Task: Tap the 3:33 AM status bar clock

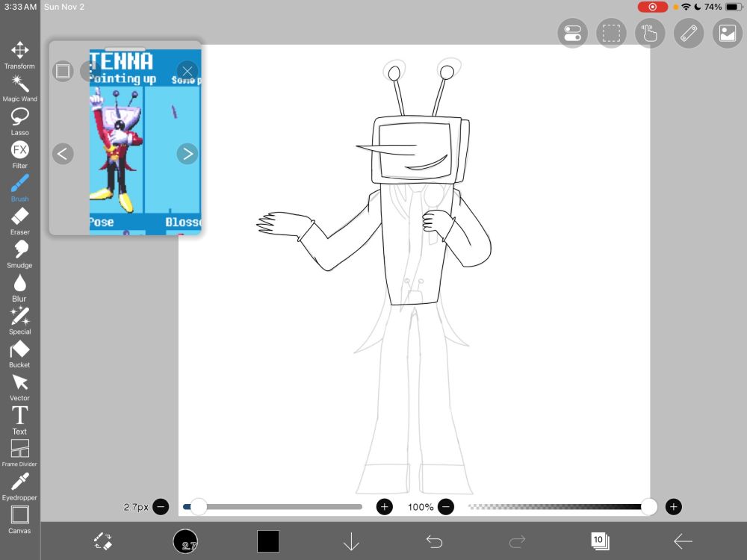Action: [20, 7]
